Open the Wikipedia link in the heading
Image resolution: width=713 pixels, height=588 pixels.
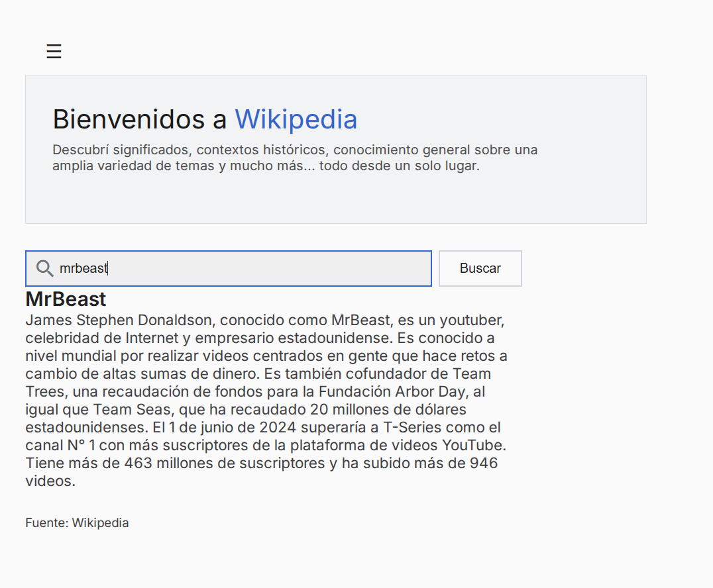pyautogui.click(x=296, y=119)
